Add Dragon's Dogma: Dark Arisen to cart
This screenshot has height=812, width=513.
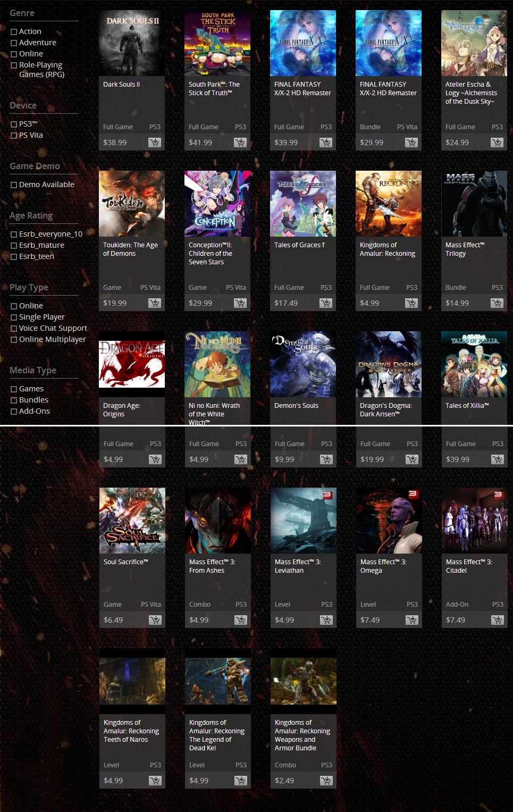click(x=412, y=459)
